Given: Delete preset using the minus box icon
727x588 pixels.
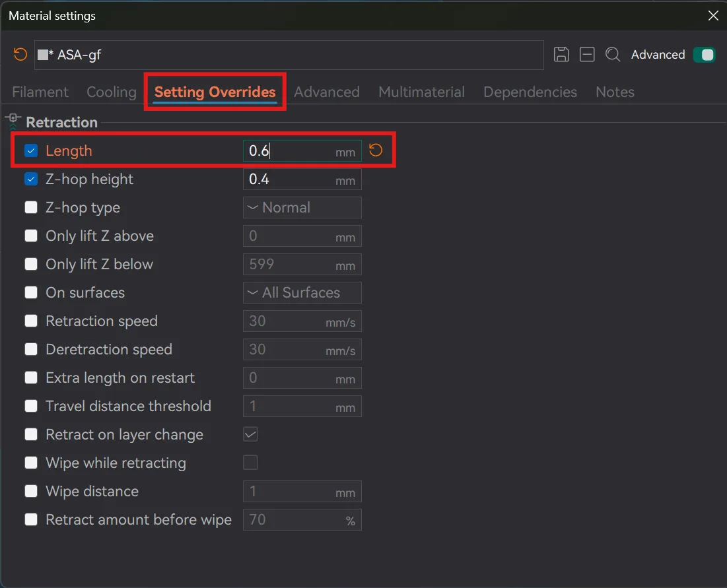Looking at the screenshot, I should (587, 55).
